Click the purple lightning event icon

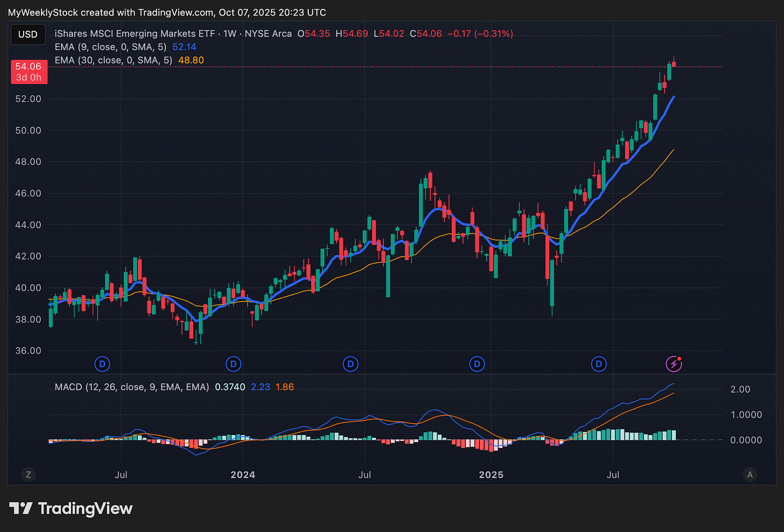point(674,364)
